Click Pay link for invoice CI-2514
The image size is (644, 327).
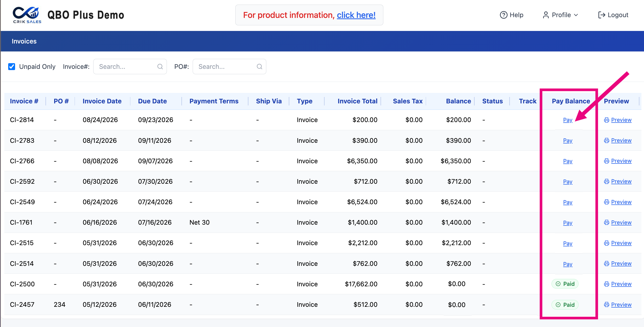(568, 264)
